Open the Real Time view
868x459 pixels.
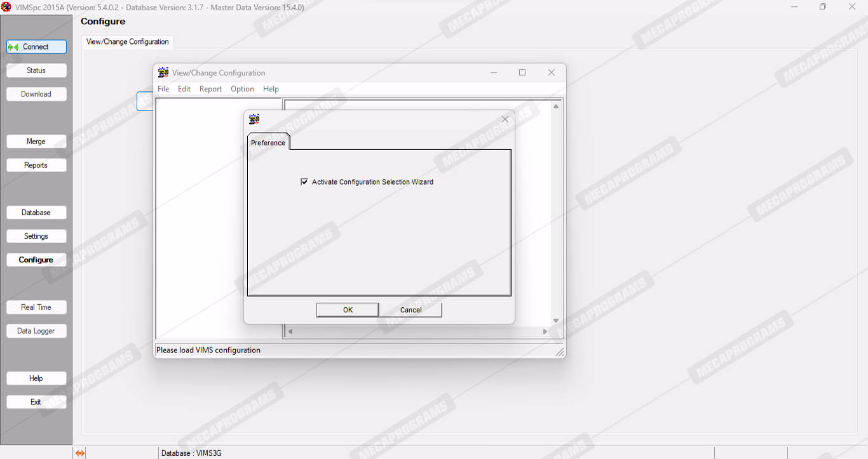(x=36, y=307)
